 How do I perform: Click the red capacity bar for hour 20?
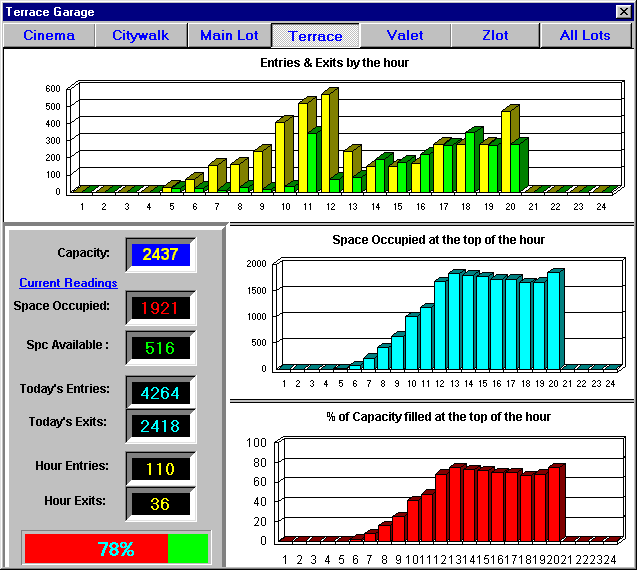click(x=554, y=504)
